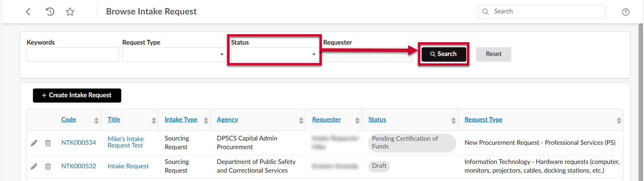644x181 pixels.
Task: Click the Status column header link
Action: click(x=377, y=120)
